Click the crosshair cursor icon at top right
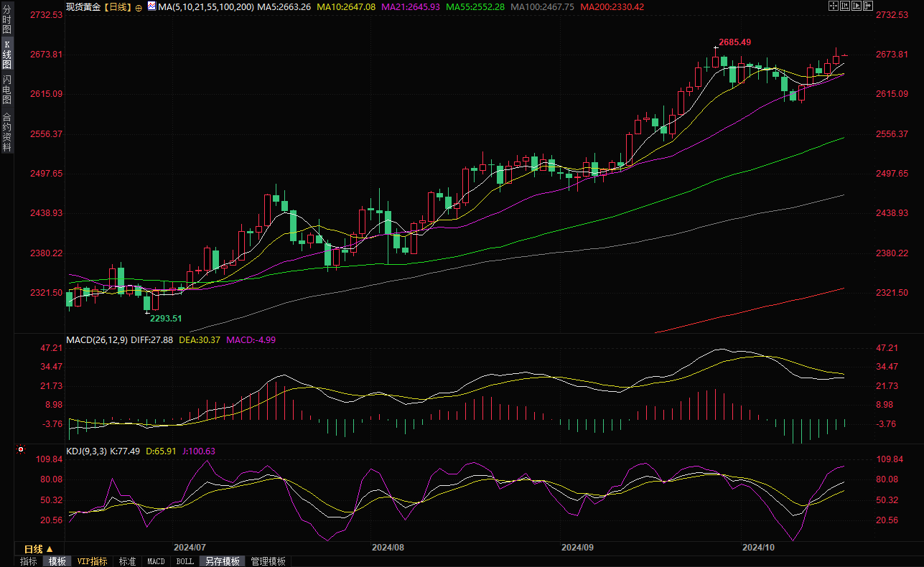924x567 pixels. [x=833, y=6]
